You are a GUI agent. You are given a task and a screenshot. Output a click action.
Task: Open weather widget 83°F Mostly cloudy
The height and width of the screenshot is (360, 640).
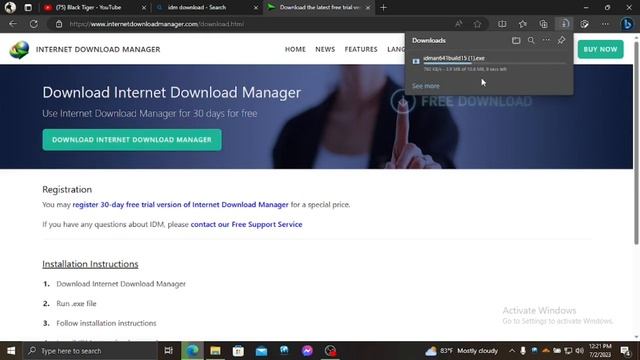(x=461, y=351)
